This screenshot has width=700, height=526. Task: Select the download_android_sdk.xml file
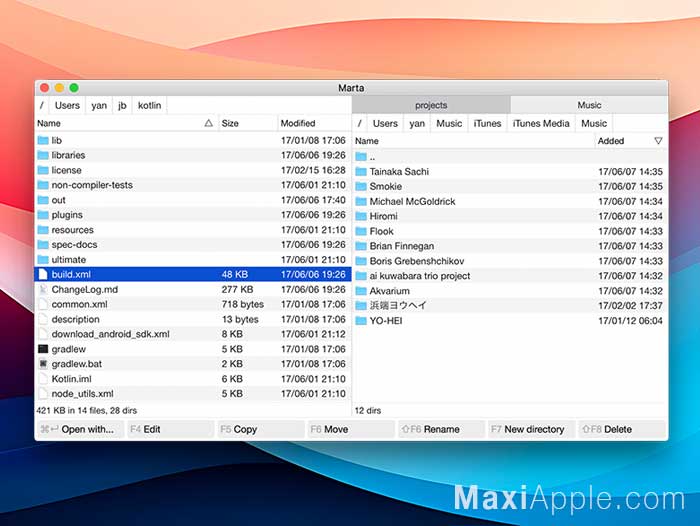tap(193, 334)
